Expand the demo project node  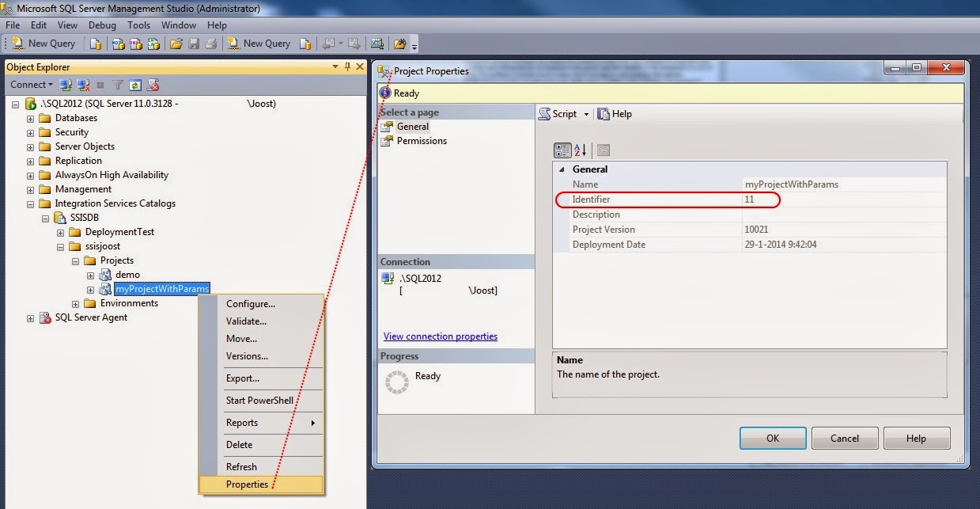(x=91, y=275)
